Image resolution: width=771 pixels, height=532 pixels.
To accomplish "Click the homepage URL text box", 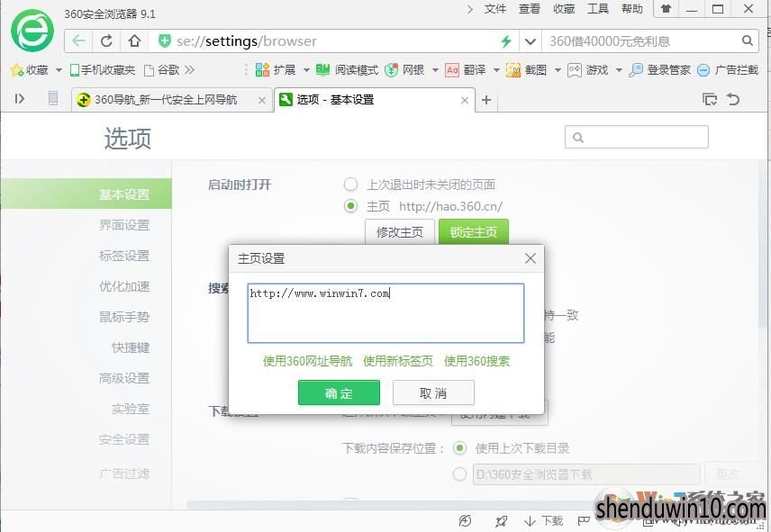I will tap(385, 313).
